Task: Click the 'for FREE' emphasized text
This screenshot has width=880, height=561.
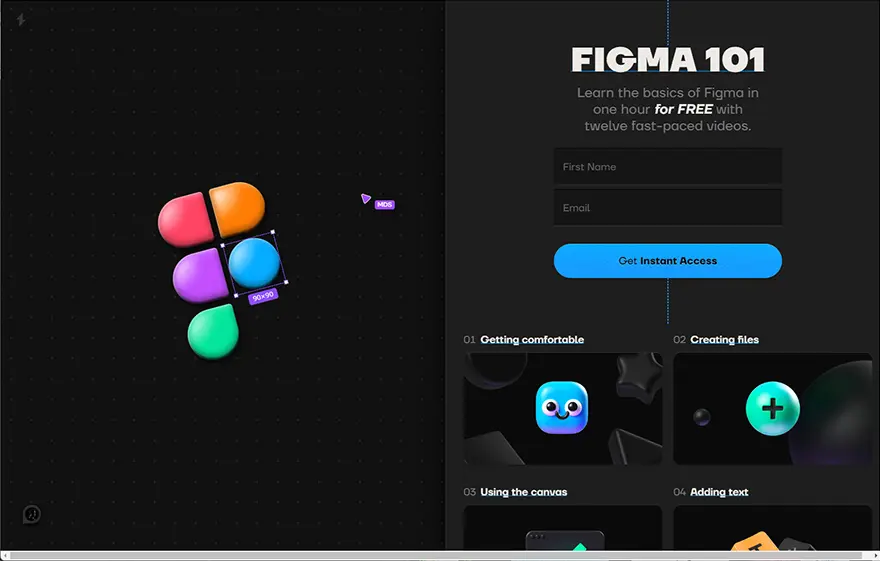Action: (683, 109)
